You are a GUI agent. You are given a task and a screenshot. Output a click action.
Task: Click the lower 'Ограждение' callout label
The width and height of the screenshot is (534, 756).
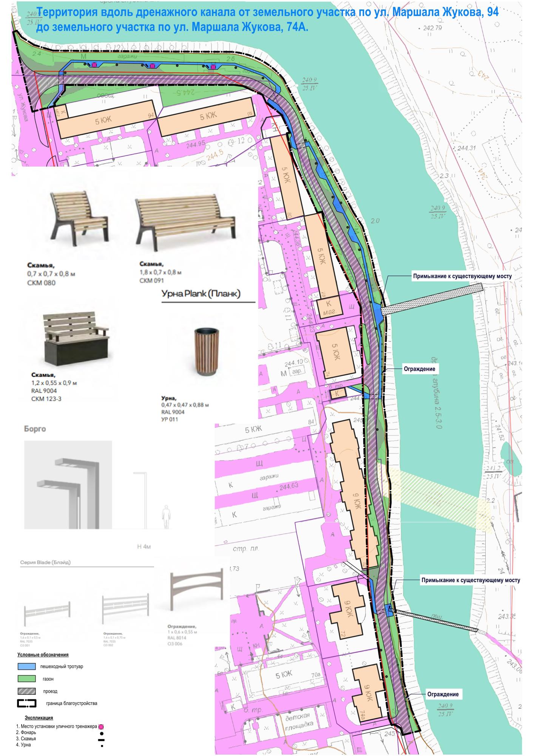coord(443,694)
